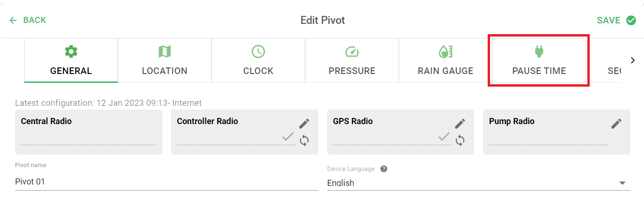Save the pivot configuration
644x199 pixels.
(x=616, y=20)
